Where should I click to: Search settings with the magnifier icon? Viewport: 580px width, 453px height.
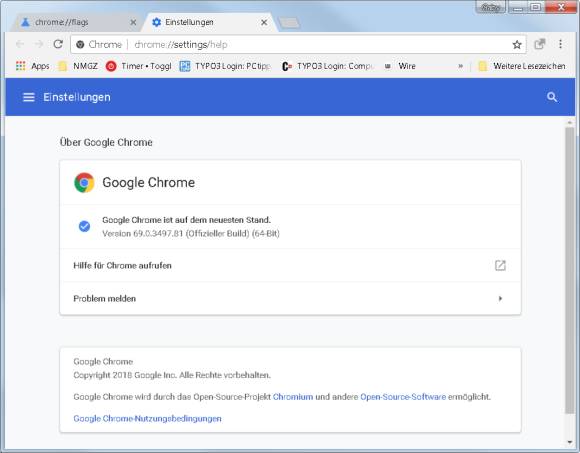pyautogui.click(x=552, y=97)
